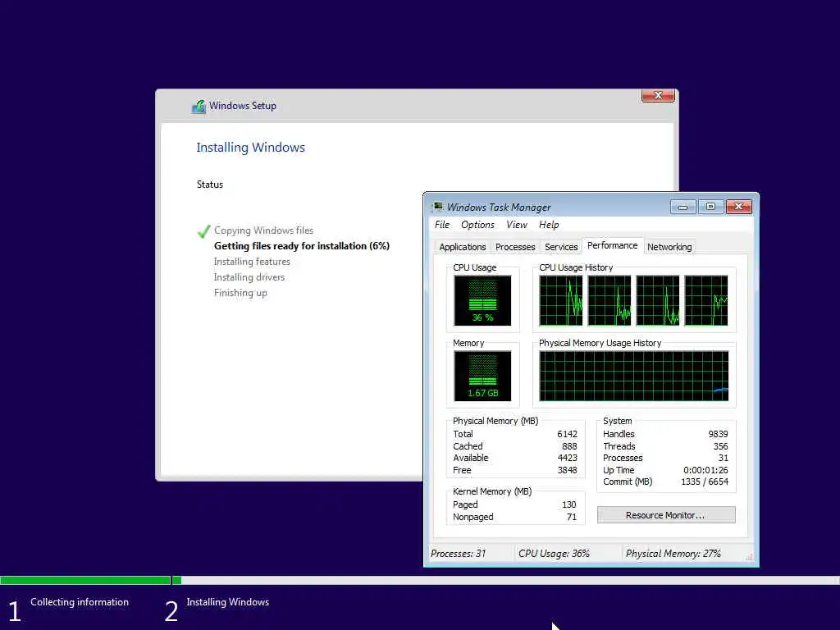This screenshot has height=630, width=840.
Task: Click the Threads value 356
Action: click(720, 446)
